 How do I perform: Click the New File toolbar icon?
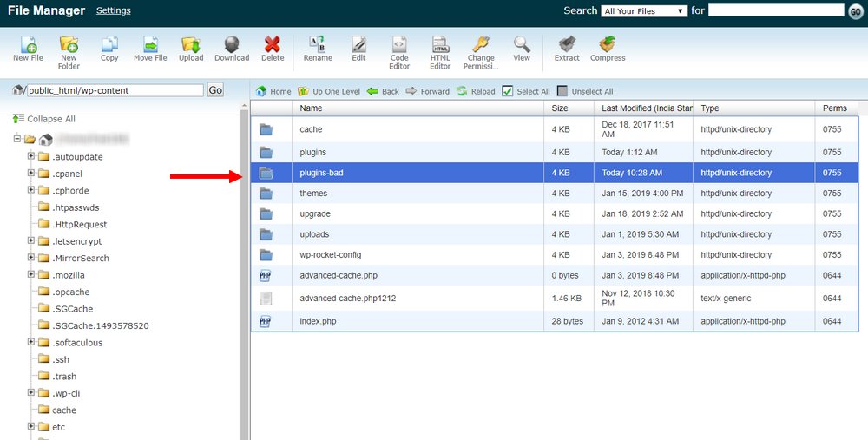tap(28, 47)
